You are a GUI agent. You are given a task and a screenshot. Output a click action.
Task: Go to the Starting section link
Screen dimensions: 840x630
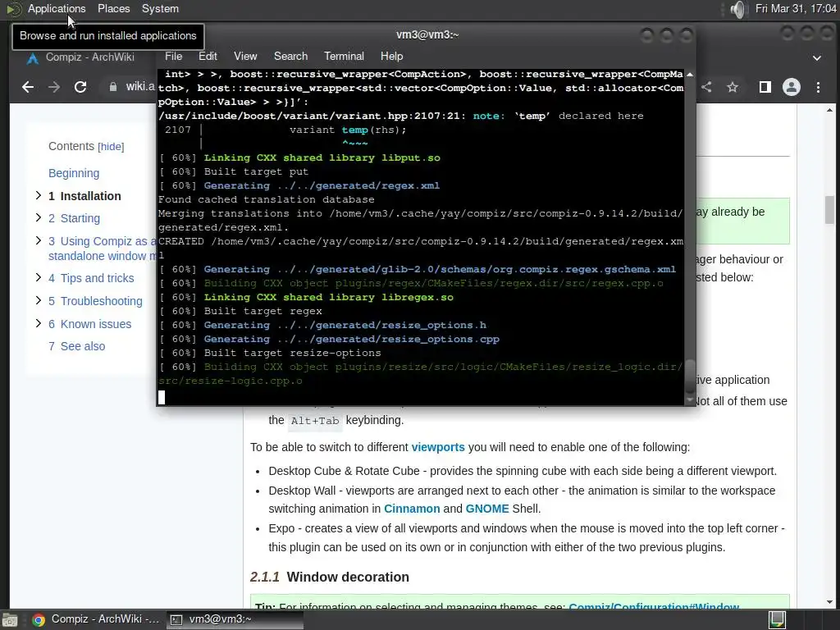[74, 218]
